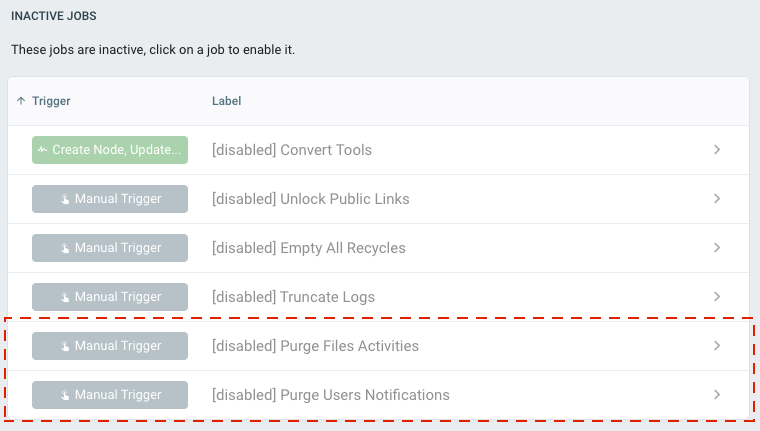Expand Empty All Recycles row chevron
Viewport: 760px width, 431px height.
click(717, 248)
